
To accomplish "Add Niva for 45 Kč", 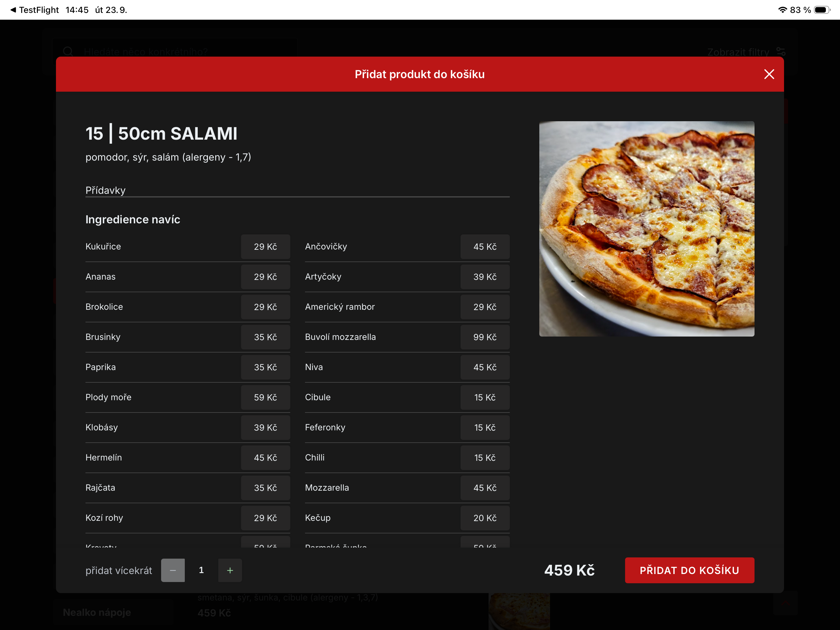I will click(x=485, y=367).
